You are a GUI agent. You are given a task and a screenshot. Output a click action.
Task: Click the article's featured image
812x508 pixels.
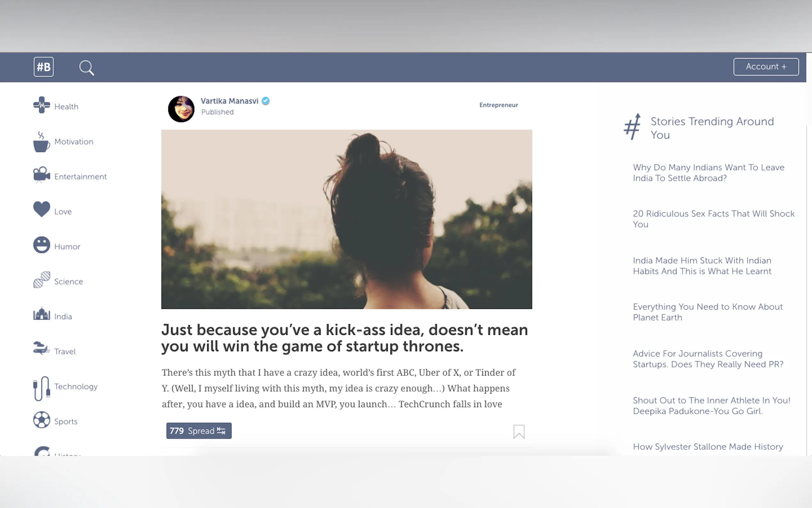click(x=347, y=219)
